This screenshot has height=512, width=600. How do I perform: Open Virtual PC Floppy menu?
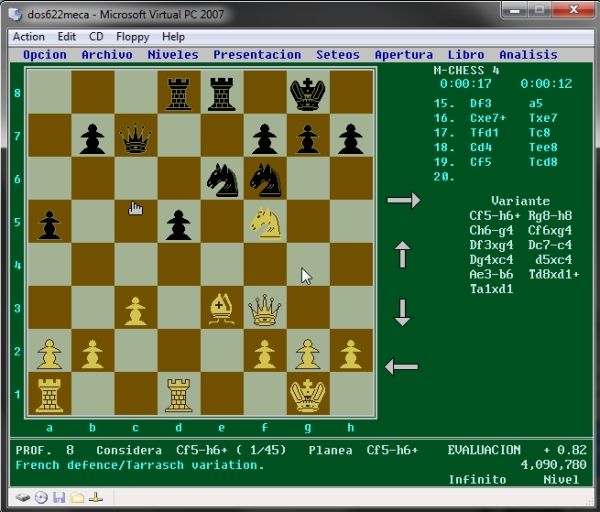pos(133,37)
